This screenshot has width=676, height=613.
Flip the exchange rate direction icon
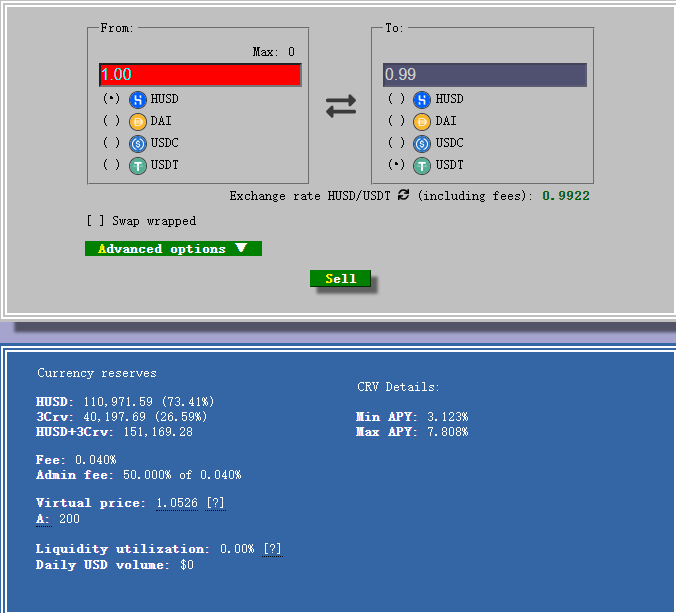(x=404, y=195)
